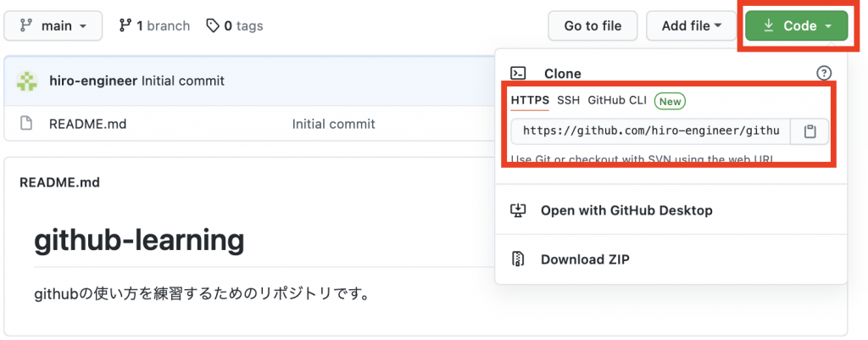Click the tag icon beside 0 tags

click(213, 25)
